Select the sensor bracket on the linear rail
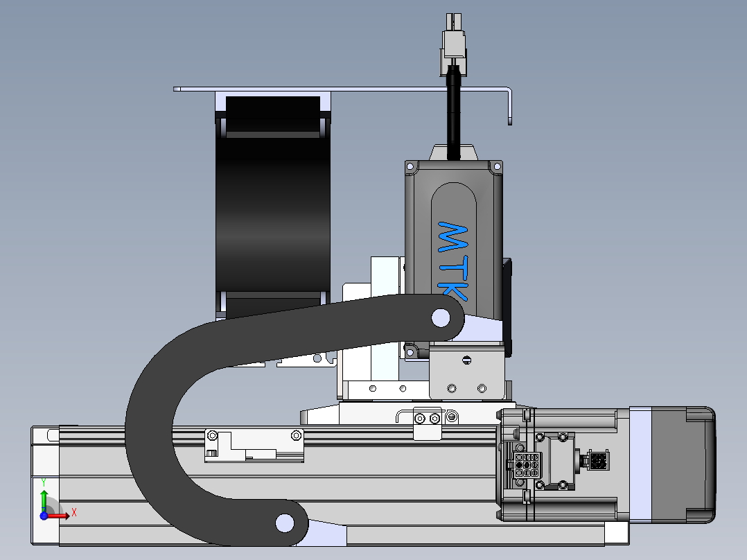Image resolution: width=747 pixels, height=560 pixels. [x=254, y=446]
